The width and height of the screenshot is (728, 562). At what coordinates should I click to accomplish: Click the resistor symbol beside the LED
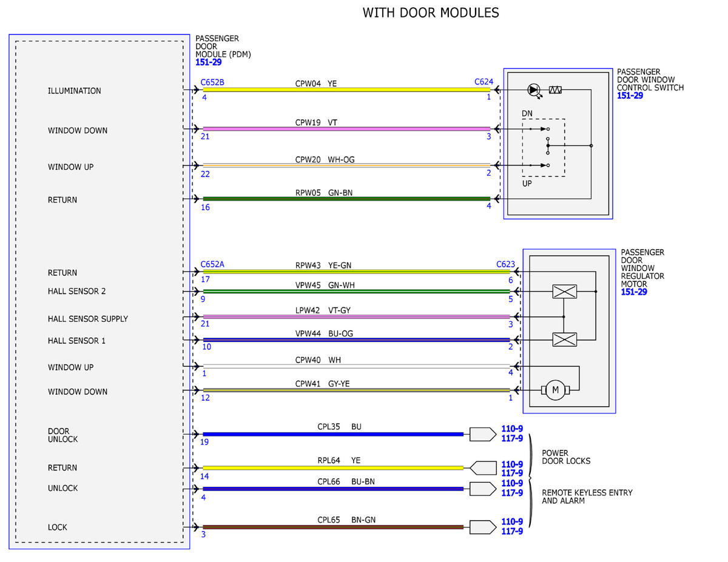point(555,90)
